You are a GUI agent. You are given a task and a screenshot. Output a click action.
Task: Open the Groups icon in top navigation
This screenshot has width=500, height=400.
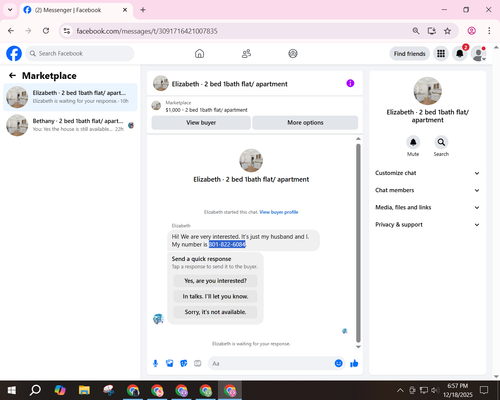click(x=293, y=53)
